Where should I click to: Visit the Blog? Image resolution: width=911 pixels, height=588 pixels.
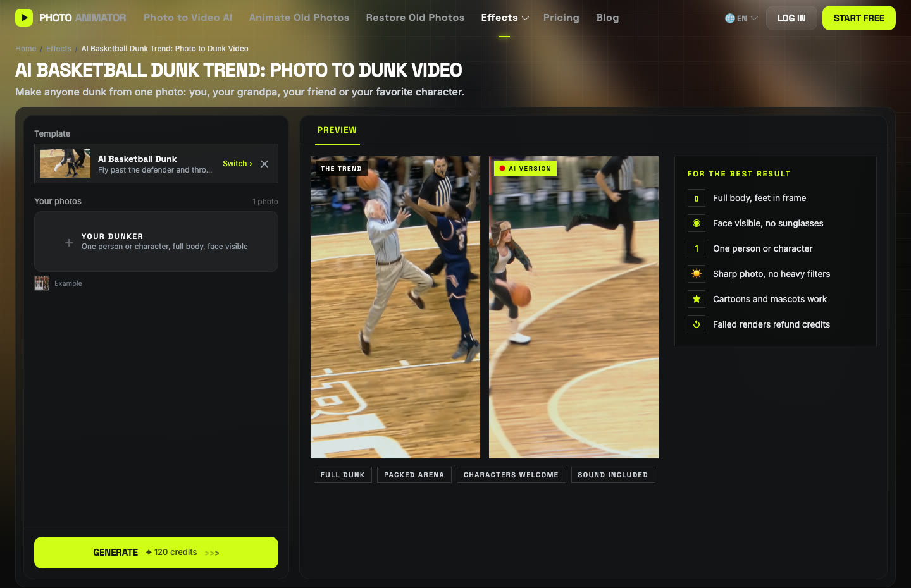pyautogui.click(x=607, y=18)
